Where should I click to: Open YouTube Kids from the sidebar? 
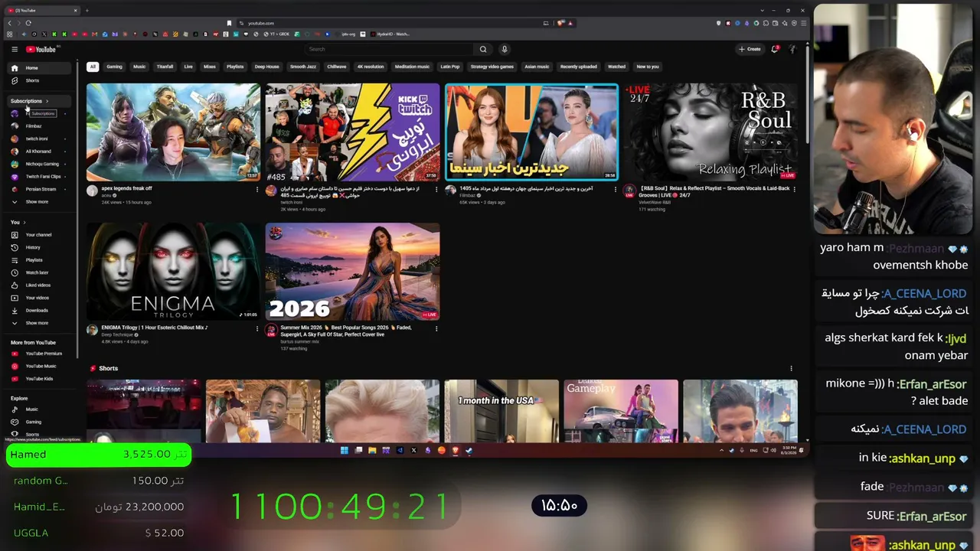coord(38,379)
